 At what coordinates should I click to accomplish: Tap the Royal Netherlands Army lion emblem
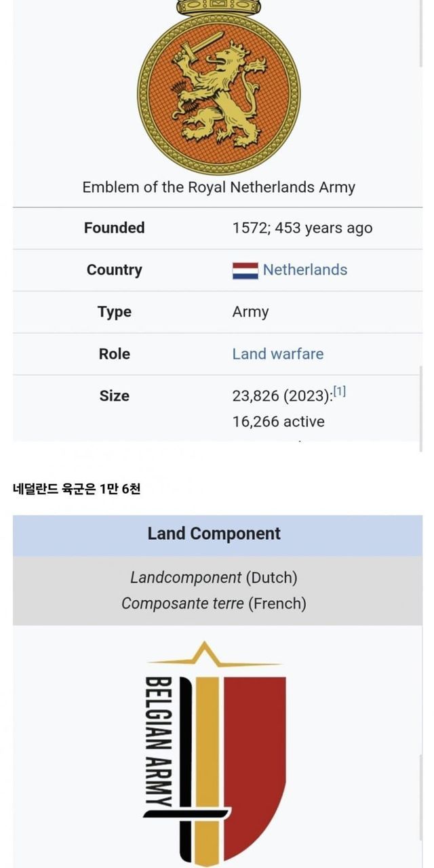[218, 88]
